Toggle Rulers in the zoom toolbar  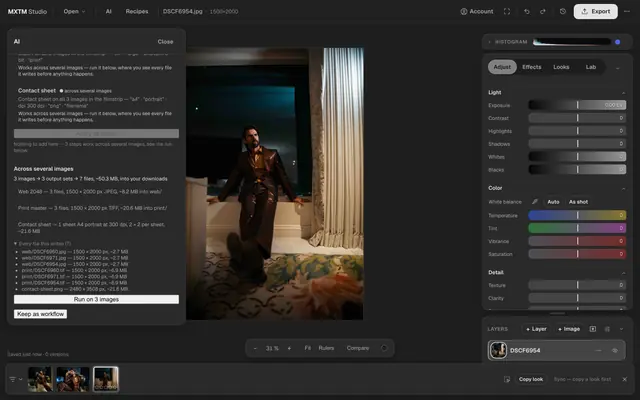(326, 348)
